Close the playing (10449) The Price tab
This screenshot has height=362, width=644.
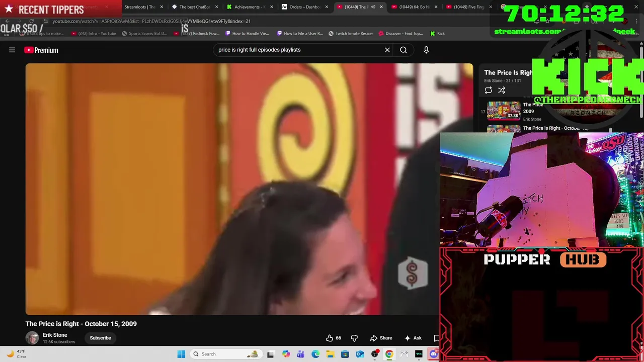pos(381,7)
